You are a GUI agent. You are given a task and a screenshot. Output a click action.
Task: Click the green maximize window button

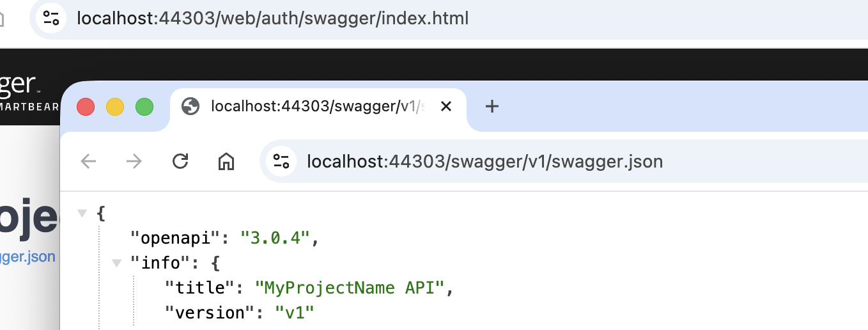(x=144, y=106)
